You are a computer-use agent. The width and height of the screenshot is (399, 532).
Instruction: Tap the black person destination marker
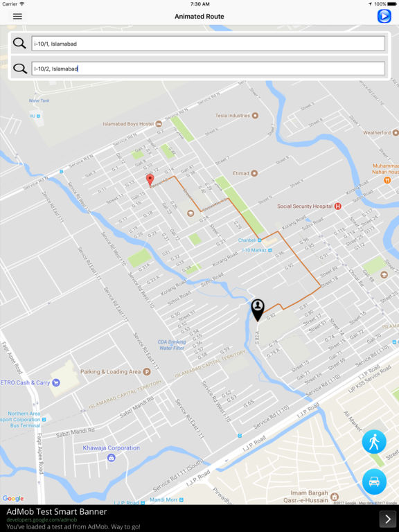tap(258, 310)
